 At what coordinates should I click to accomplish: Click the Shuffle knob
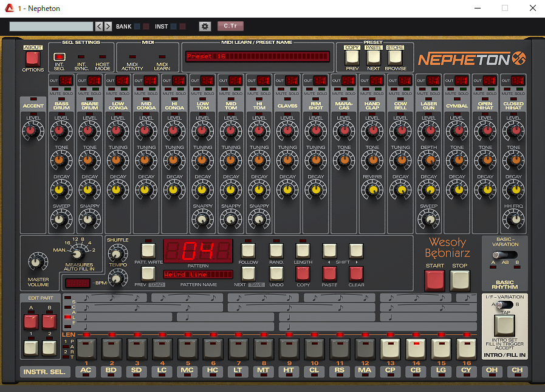[117, 253]
